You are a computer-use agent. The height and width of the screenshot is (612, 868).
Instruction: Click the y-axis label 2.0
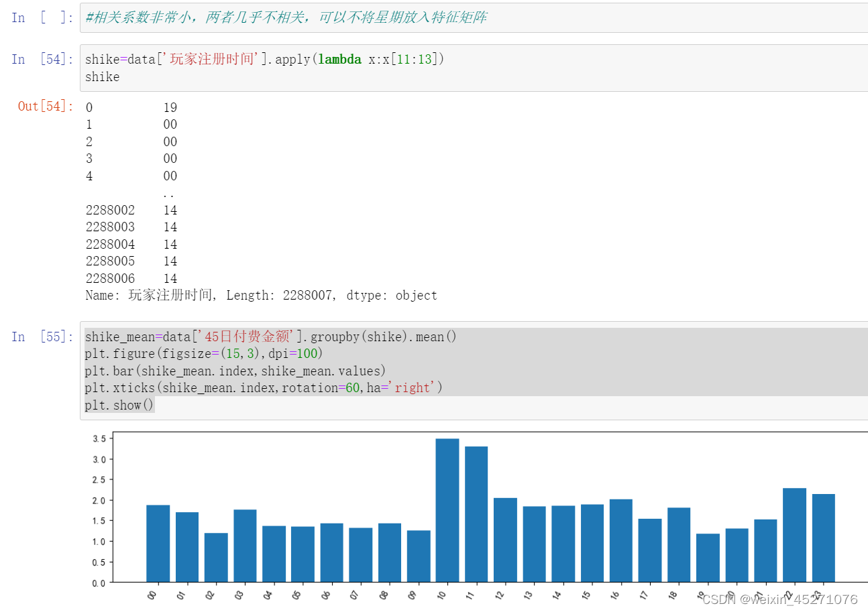point(99,500)
